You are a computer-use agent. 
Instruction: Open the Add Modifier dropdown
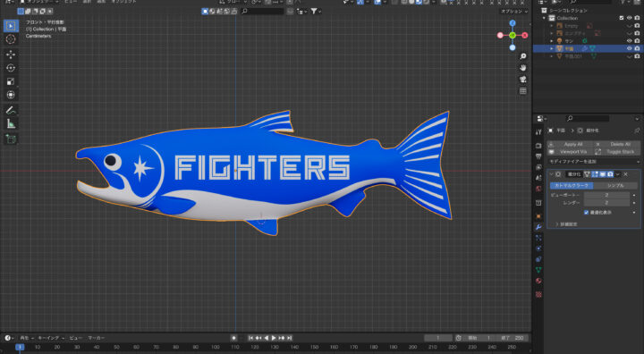tap(594, 162)
